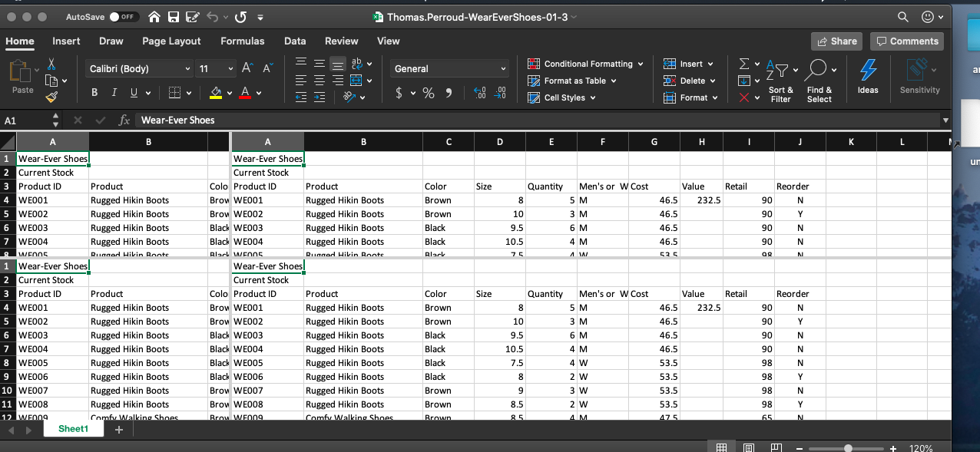Open the Insert cells dropdown
Screen dimensions: 980x452
point(688,64)
